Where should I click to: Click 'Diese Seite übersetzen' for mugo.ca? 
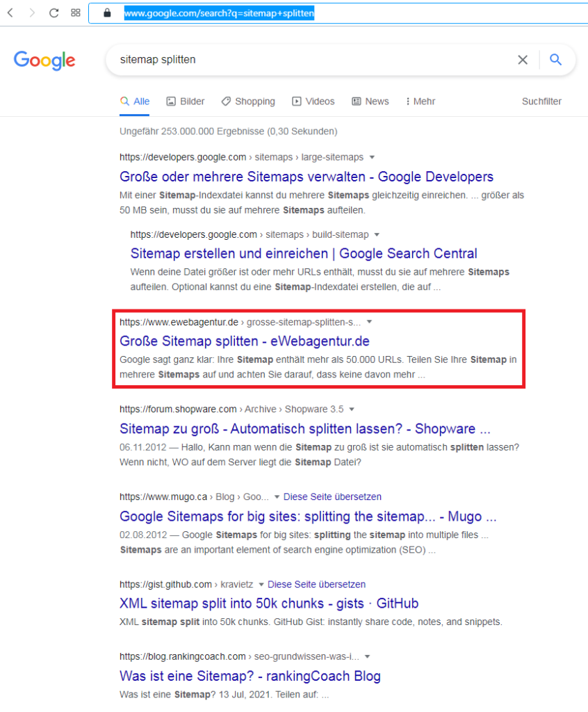(x=332, y=496)
